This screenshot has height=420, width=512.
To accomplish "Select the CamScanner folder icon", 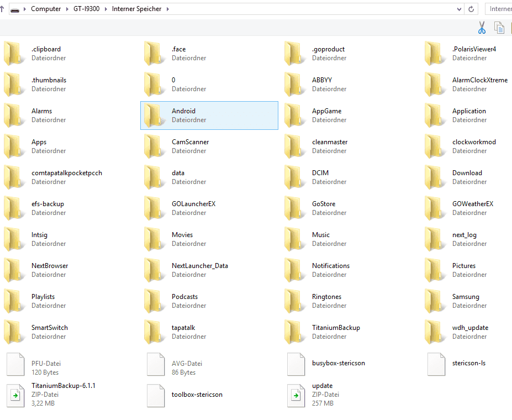I will [155, 146].
